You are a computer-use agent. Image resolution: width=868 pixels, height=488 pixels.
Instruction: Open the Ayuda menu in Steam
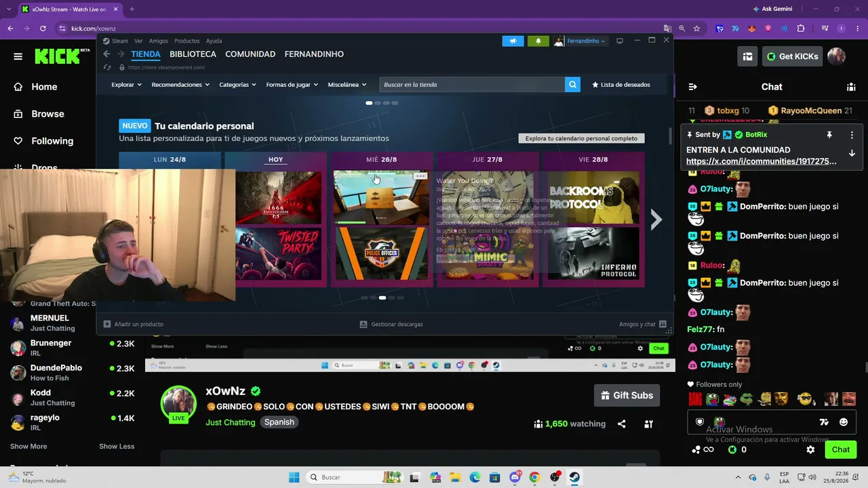click(x=214, y=41)
